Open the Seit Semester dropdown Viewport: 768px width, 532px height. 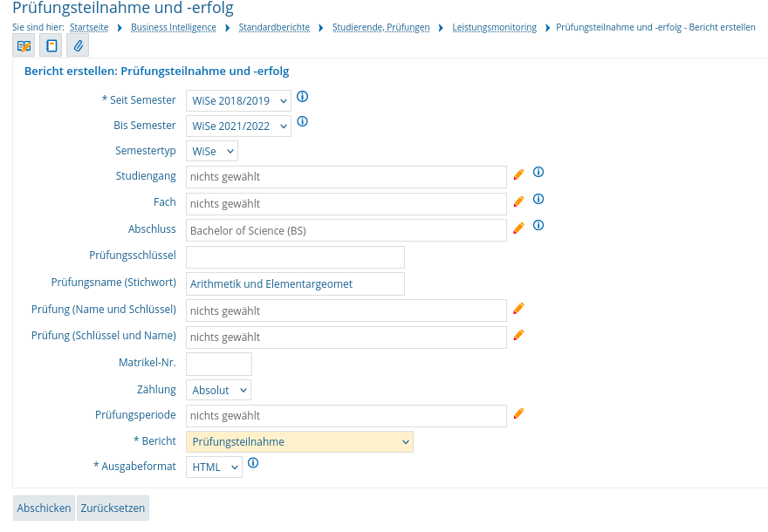pos(238,101)
